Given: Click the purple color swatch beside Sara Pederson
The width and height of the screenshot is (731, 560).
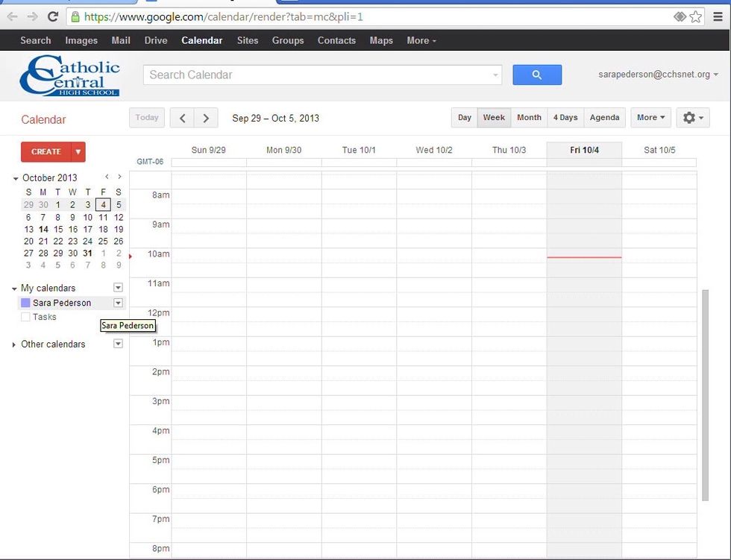Looking at the screenshot, I should pyautogui.click(x=25, y=303).
